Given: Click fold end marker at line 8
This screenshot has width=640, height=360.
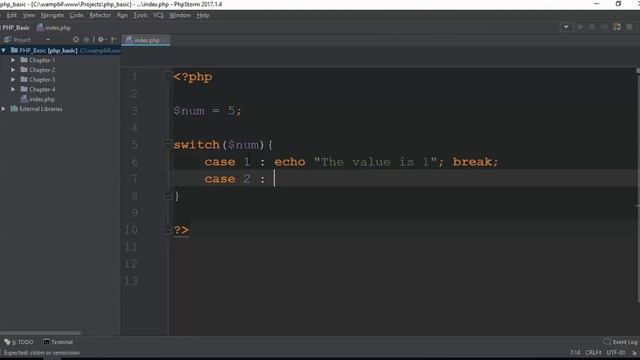Looking at the screenshot, I should click(x=168, y=196).
